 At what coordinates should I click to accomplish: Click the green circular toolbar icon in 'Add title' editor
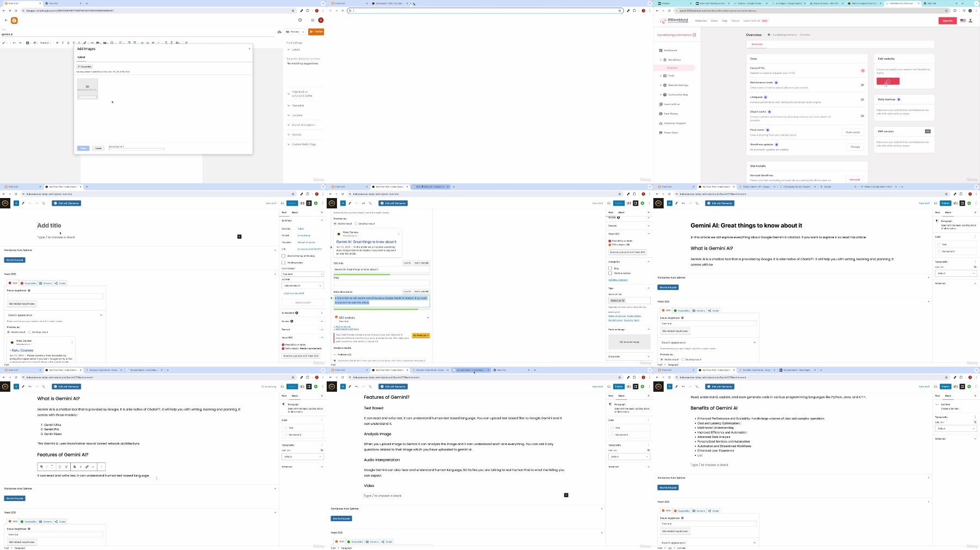316,203
